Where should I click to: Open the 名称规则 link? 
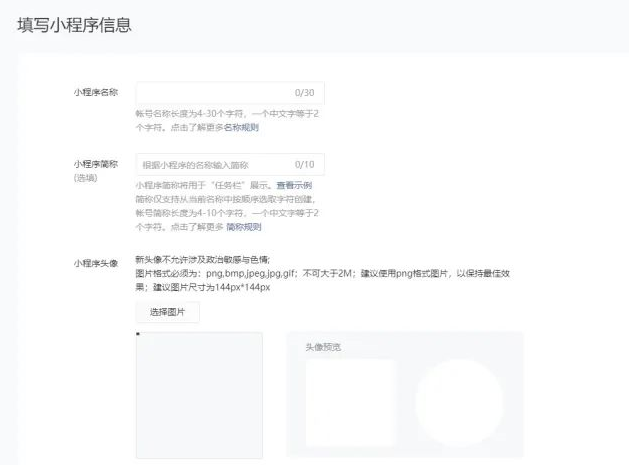241,128
